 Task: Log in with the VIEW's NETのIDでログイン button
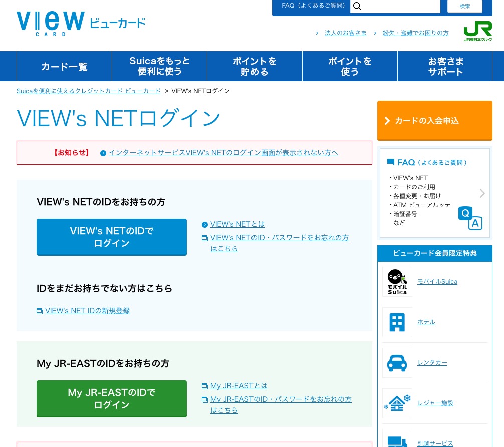tap(112, 237)
